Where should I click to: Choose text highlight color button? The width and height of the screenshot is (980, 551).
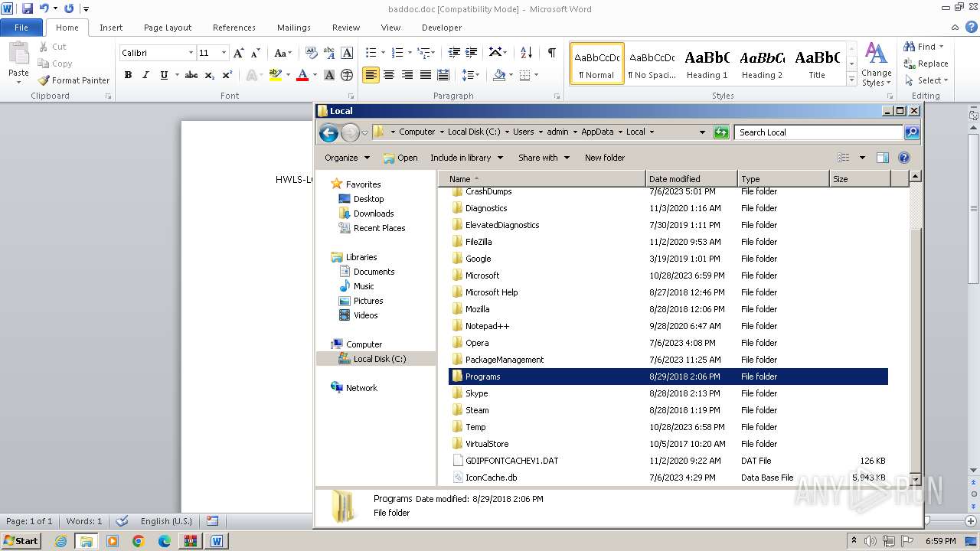pyautogui.click(x=276, y=75)
